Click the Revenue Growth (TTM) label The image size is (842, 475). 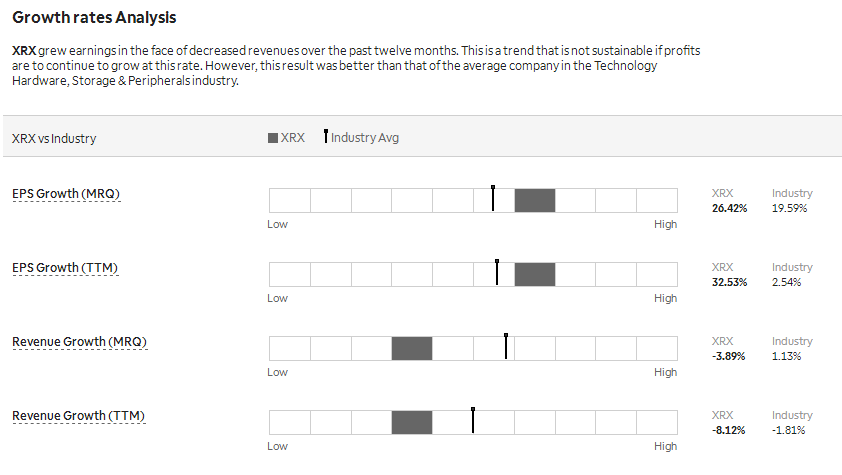[x=78, y=416]
